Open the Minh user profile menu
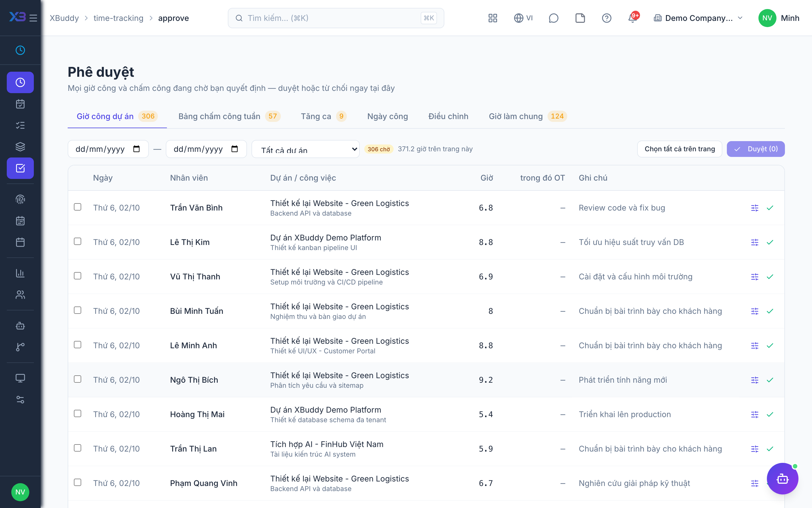Image resolution: width=812 pixels, height=508 pixels. 779,18
